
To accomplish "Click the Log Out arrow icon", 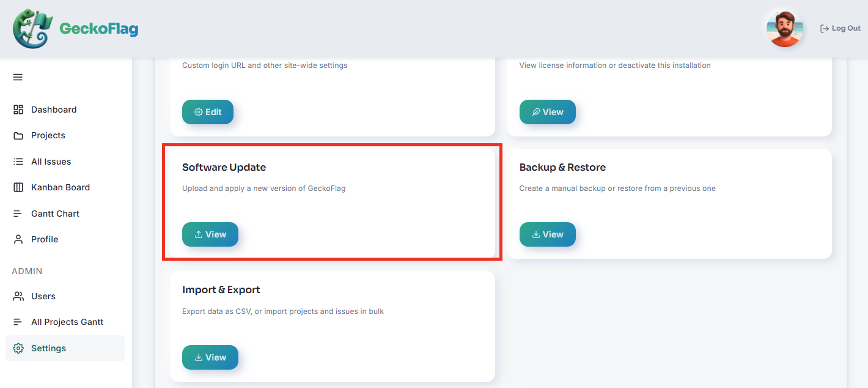I will pos(825,29).
